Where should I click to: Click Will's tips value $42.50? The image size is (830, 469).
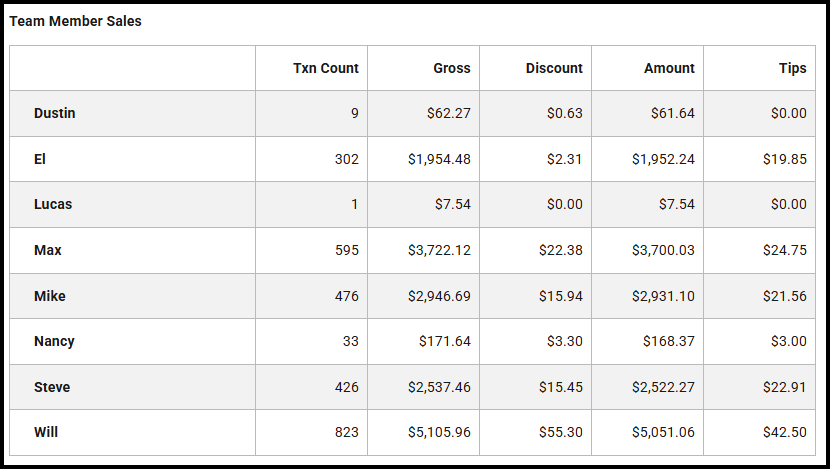[788, 432]
